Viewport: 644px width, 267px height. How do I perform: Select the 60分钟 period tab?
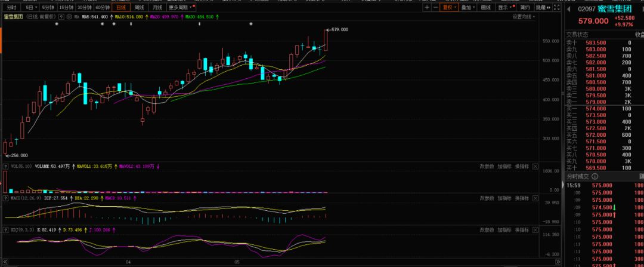102,8
